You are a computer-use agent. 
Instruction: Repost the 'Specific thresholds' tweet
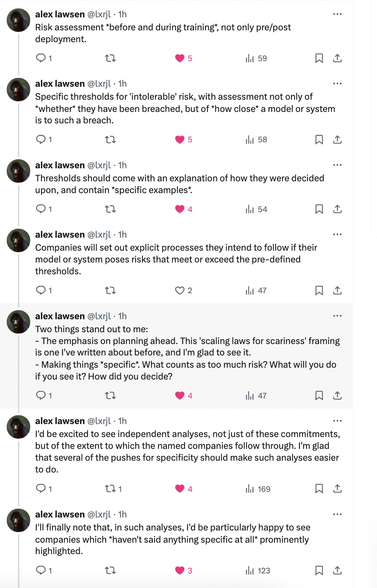110,140
